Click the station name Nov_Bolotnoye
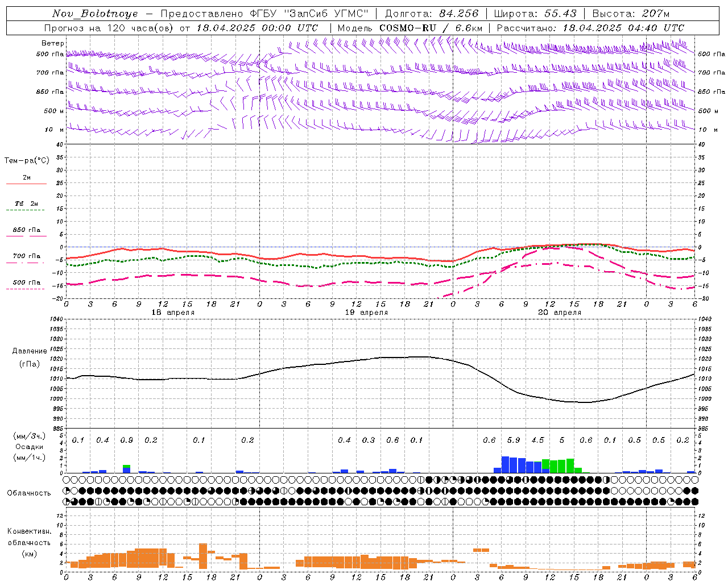728x582 pixels. pos(95,14)
